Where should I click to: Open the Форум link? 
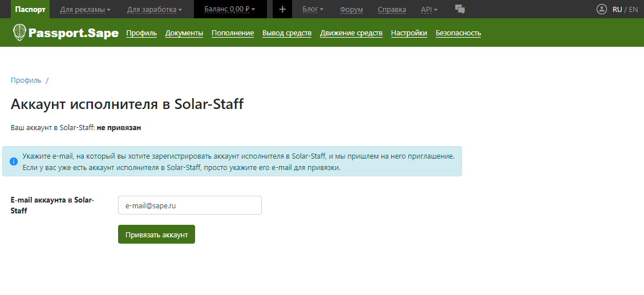(351, 10)
